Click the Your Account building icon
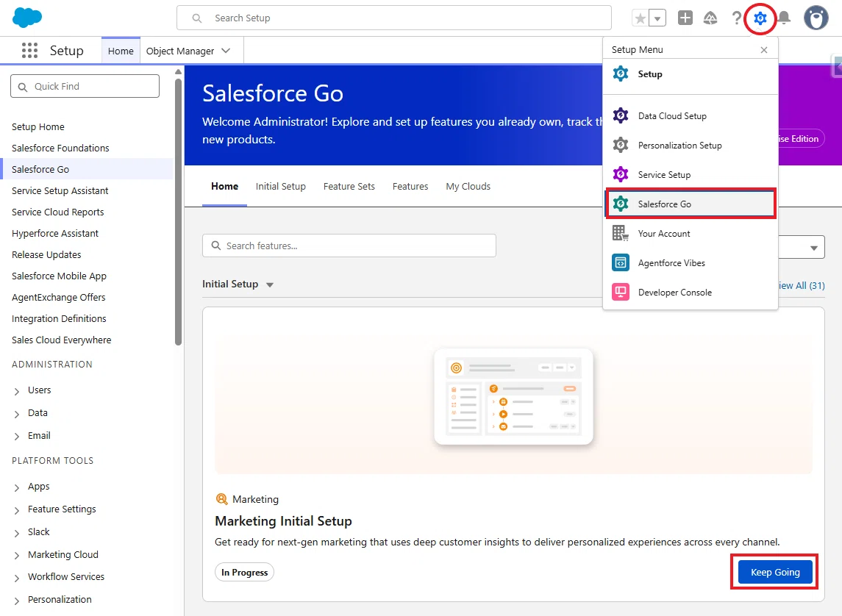The height and width of the screenshot is (616, 842). pyautogui.click(x=621, y=233)
